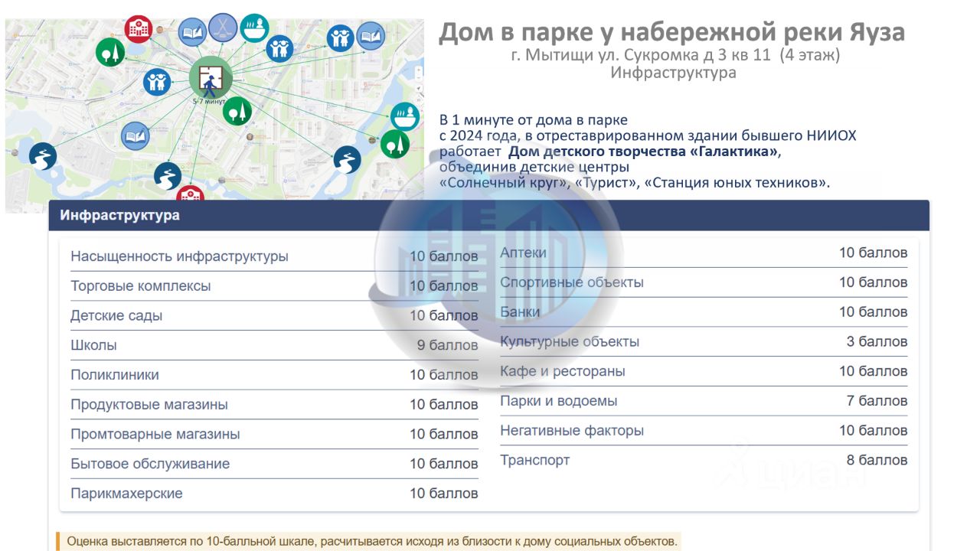
Task: Click the '10 баллов' score for Банки
Action: coord(874,311)
